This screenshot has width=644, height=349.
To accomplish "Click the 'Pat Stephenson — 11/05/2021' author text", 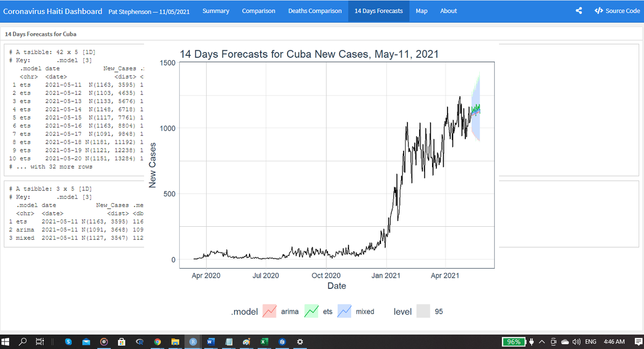I will pyautogui.click(x=148, y=11).
